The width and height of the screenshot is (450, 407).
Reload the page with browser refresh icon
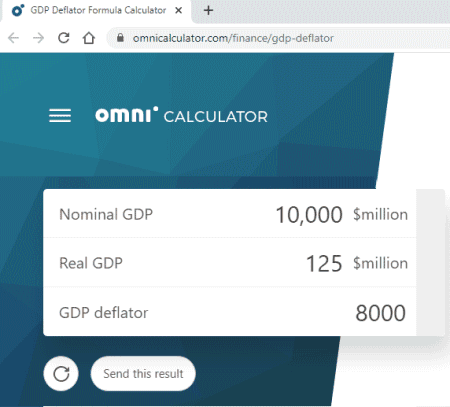64,38
